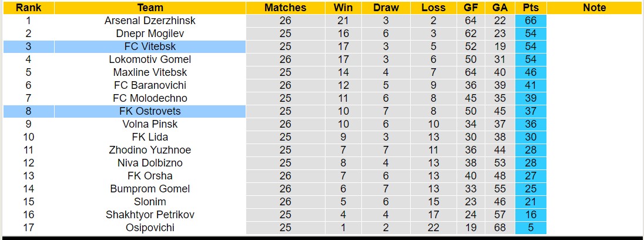Image resolution: width=644 pixels, height=240 pixels.
Task: Select Osipovichi in last place
Action: point(150,228)
